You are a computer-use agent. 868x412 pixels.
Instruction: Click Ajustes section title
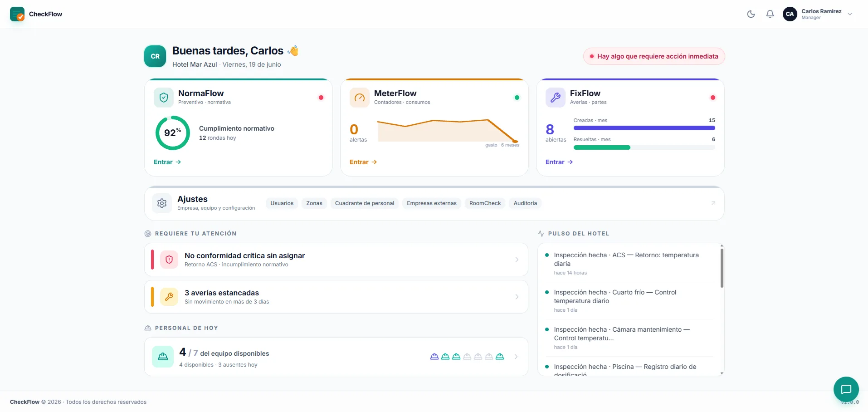pyautogui.click(x=192, y=199)
